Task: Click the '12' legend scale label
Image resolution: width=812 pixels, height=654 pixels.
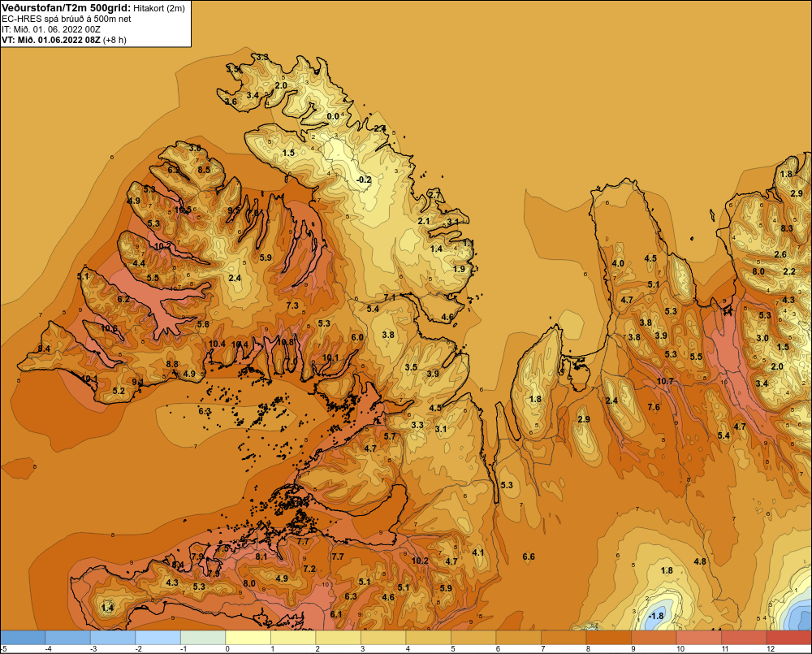Action: point(771,649)
